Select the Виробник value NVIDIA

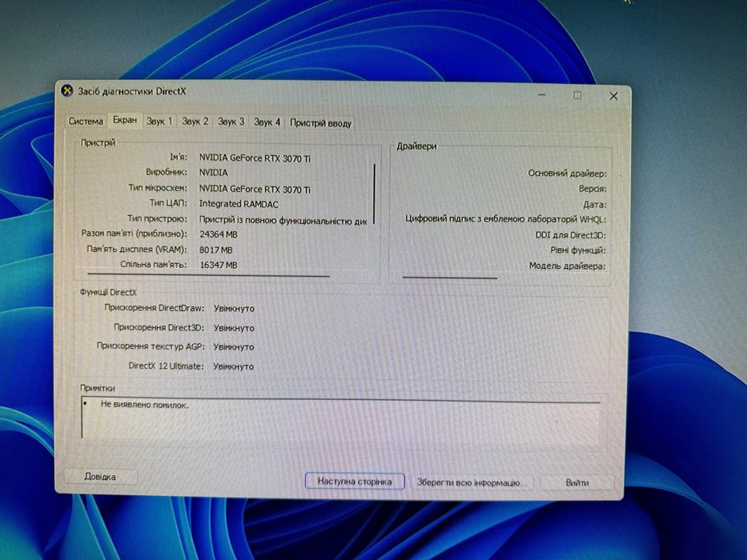pyautogui.click(x=214, y=172)
